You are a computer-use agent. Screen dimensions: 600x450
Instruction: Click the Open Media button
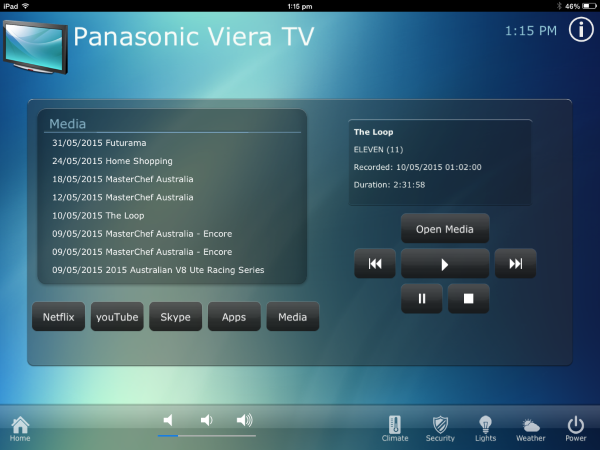(x=445, y=229)
